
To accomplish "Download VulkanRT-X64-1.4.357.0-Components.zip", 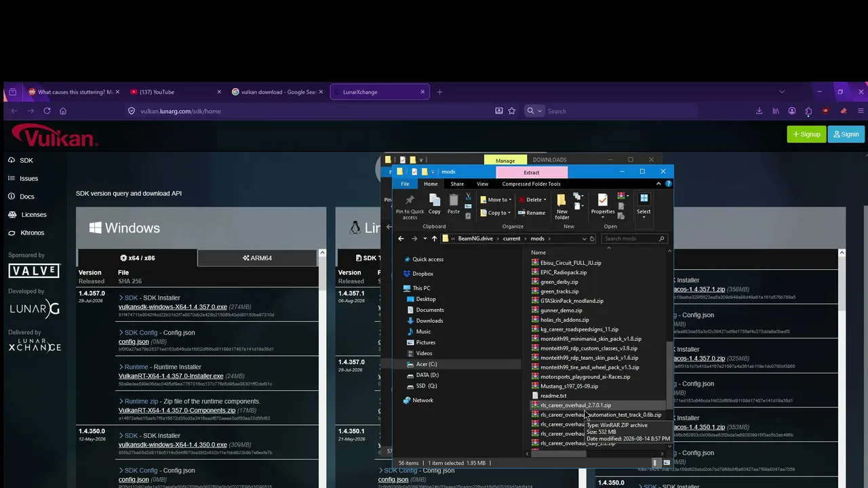I will click(177, 411).
